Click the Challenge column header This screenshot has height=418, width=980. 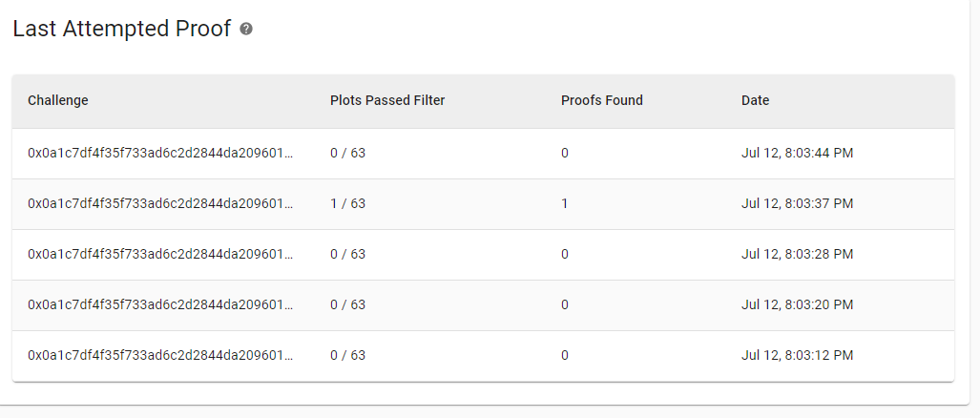click(58, 100)
